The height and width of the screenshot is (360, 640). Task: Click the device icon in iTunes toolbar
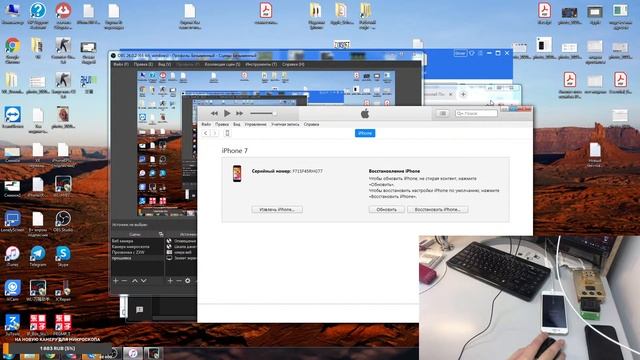(227, 133)
